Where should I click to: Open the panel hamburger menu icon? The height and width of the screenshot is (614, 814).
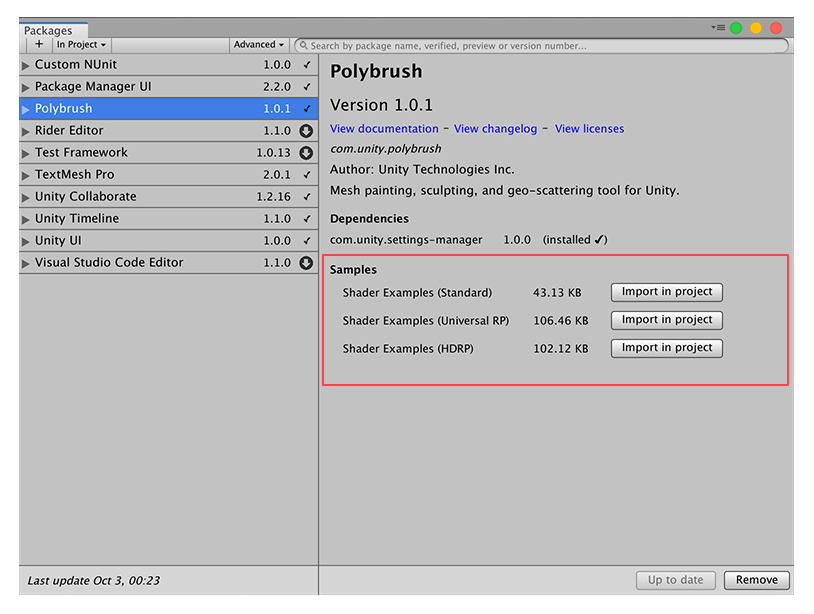(x=719, y=27)
